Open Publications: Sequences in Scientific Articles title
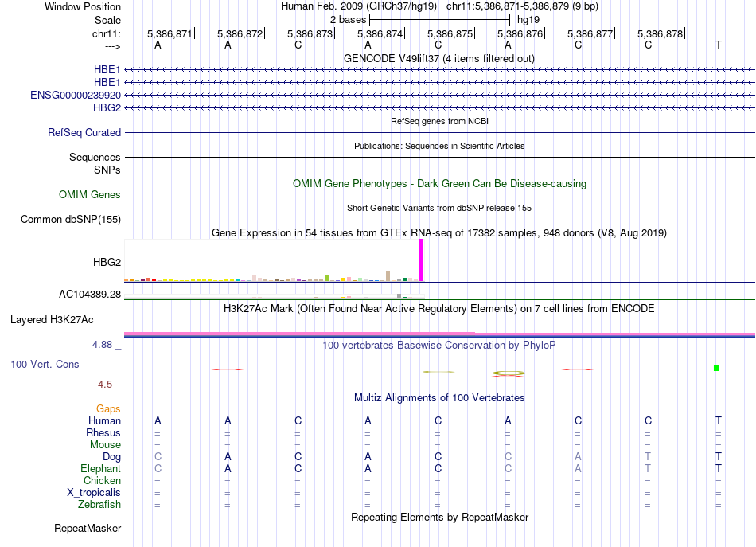 (439, 146)
